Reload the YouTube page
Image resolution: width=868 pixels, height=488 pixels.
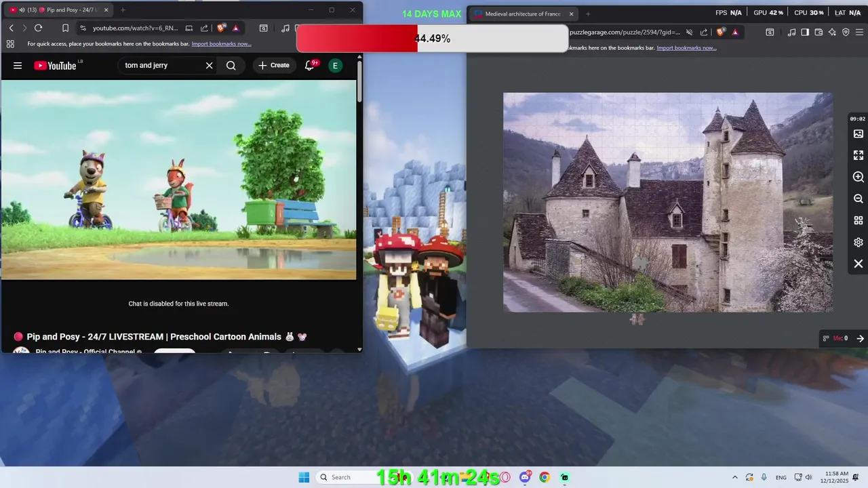(x=38, y=28)
